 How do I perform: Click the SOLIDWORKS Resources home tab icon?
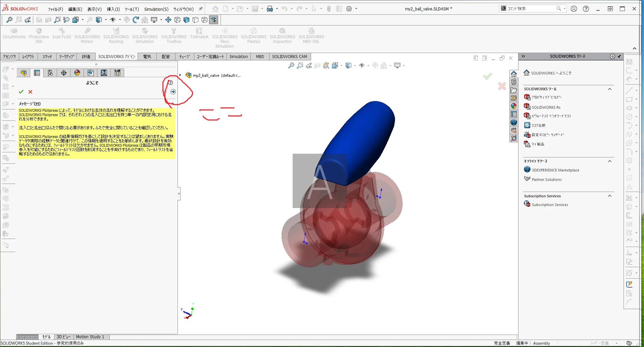coord(514,74)
